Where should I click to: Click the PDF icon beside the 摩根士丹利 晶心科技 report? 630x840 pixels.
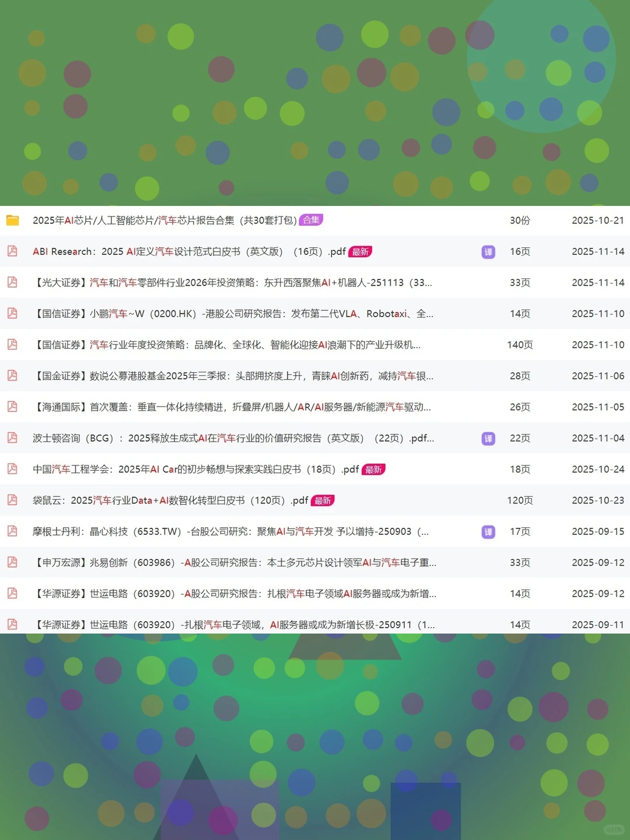pos(12,531)
